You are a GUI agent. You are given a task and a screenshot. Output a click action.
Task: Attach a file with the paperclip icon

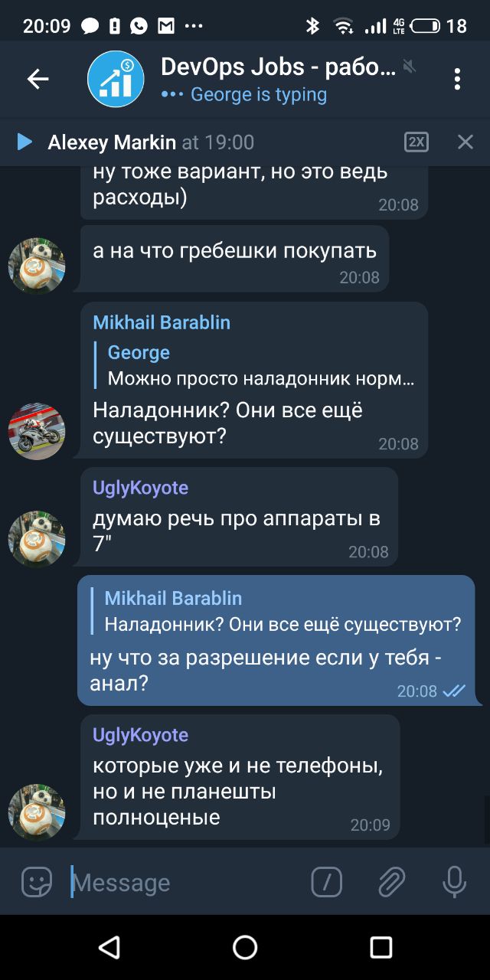click(391, 882)
